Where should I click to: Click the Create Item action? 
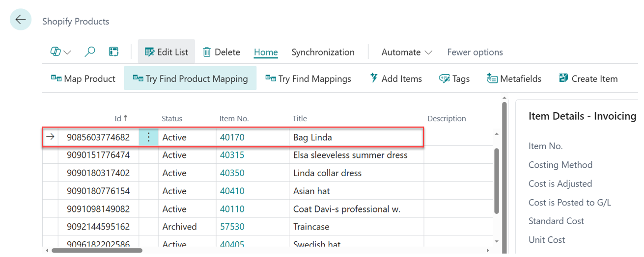click(588, 78)
